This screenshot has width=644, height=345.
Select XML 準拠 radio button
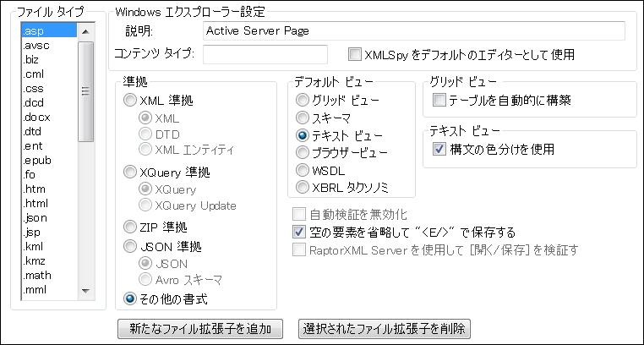pyautogui.click(x=130, y=101)
